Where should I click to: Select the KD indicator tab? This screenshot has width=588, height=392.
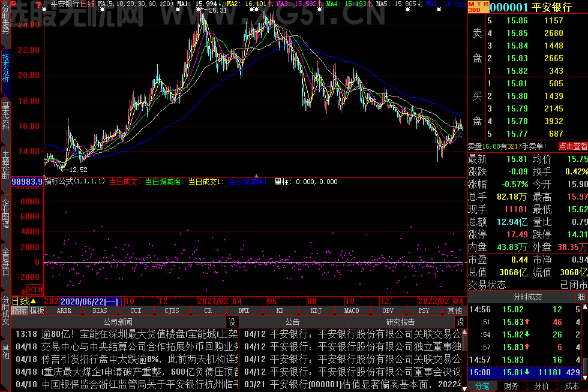(x=280, y=310)
